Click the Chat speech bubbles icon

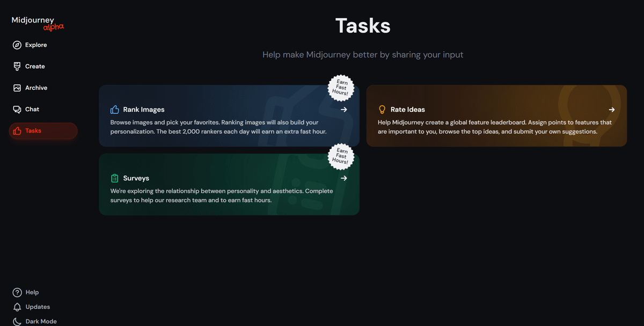click(x=17, y=110)
